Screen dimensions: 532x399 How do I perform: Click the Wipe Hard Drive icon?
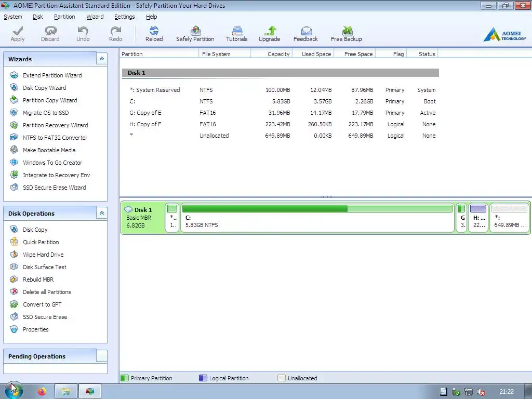point(14,254)
